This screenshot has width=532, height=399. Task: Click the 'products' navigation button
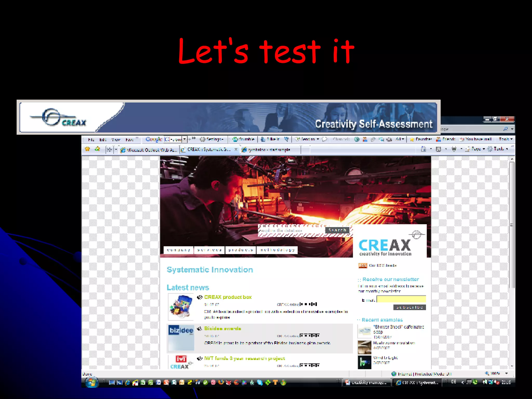241,250
